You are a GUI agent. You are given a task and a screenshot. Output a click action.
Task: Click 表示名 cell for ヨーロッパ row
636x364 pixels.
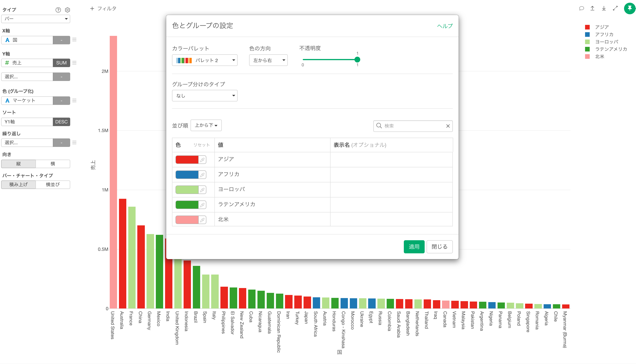click(x=391, y=190)
